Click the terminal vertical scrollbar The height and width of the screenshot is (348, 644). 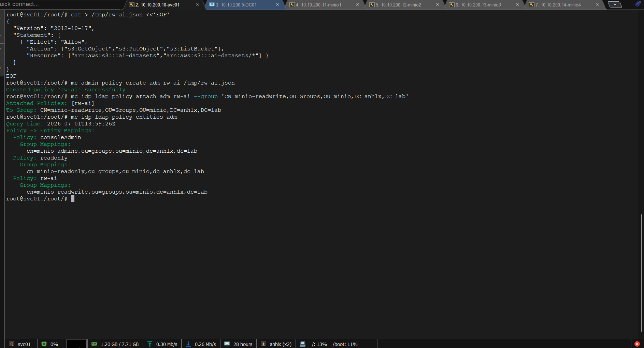pyautogui.click(x=641, y=273)
